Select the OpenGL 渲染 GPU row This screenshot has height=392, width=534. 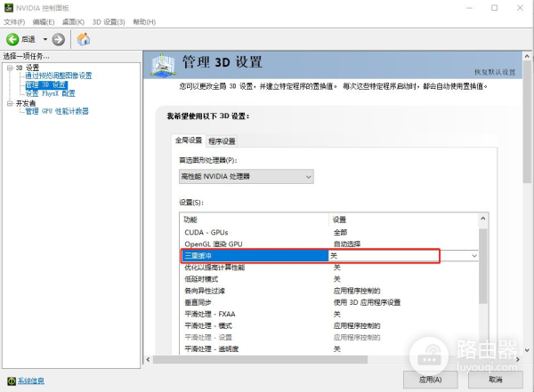[x=328, y=244]
